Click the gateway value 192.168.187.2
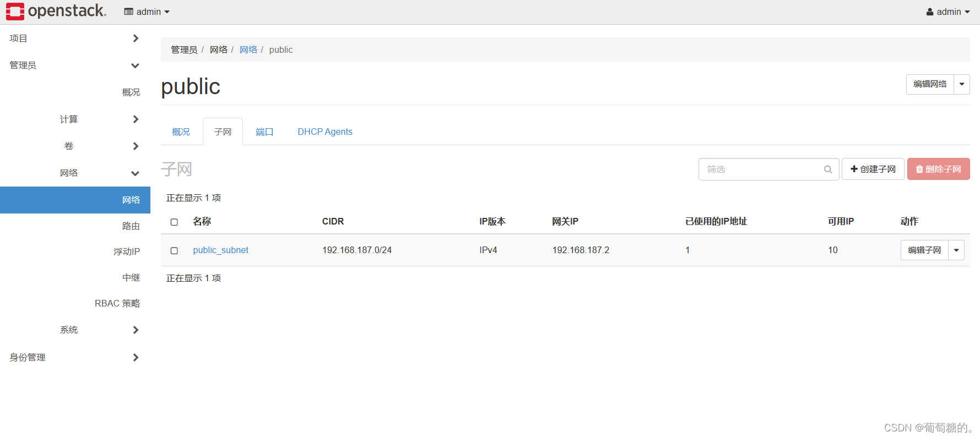Screen dimensions: 980x438 pos(581,250)
